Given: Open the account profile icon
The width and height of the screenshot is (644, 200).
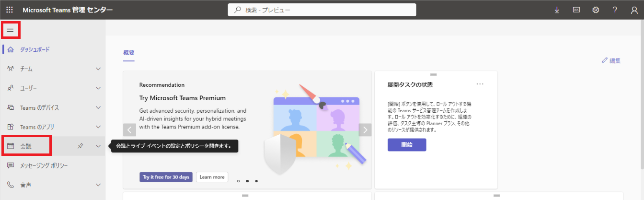Looking at the screenshot, I should [x=634, y=10].
